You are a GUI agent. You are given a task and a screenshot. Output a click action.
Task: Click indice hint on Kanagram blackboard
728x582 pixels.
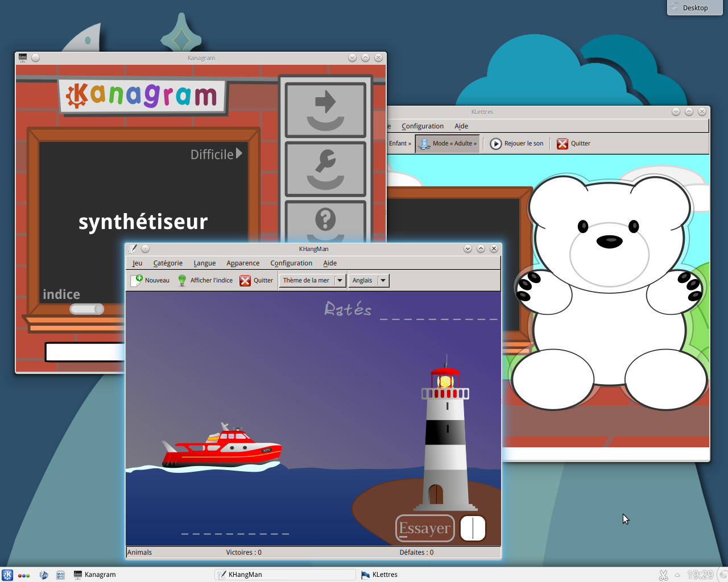click(x=61, y=294)
